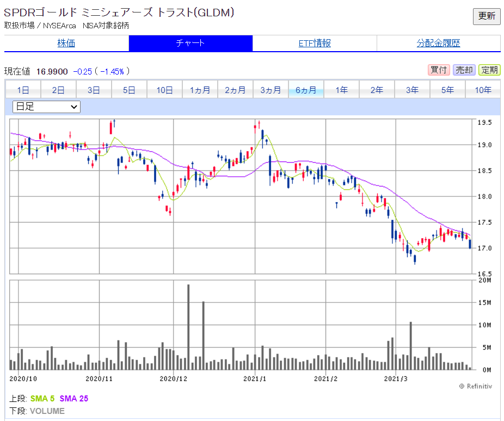Click the Refinitiv credit text

(x=476, y=386)
